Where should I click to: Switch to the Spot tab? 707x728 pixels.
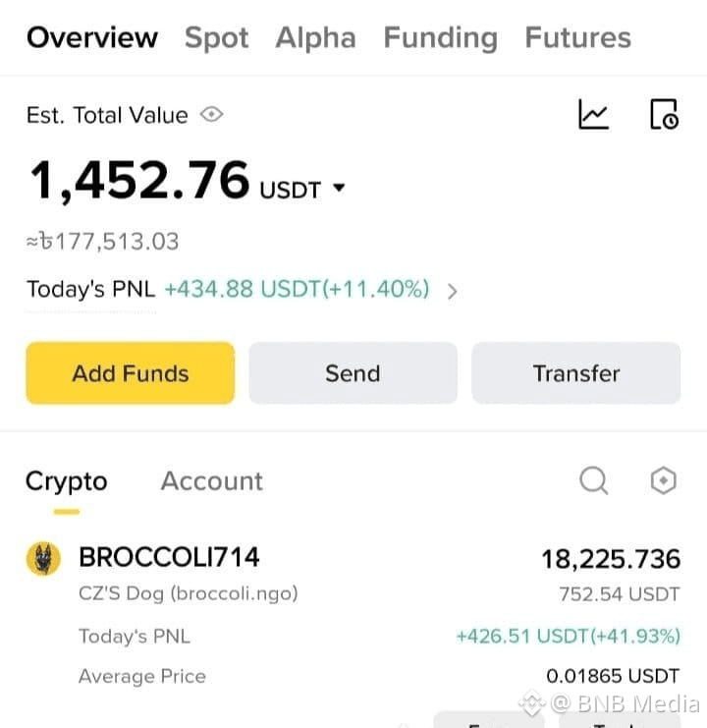coord(217,37)
